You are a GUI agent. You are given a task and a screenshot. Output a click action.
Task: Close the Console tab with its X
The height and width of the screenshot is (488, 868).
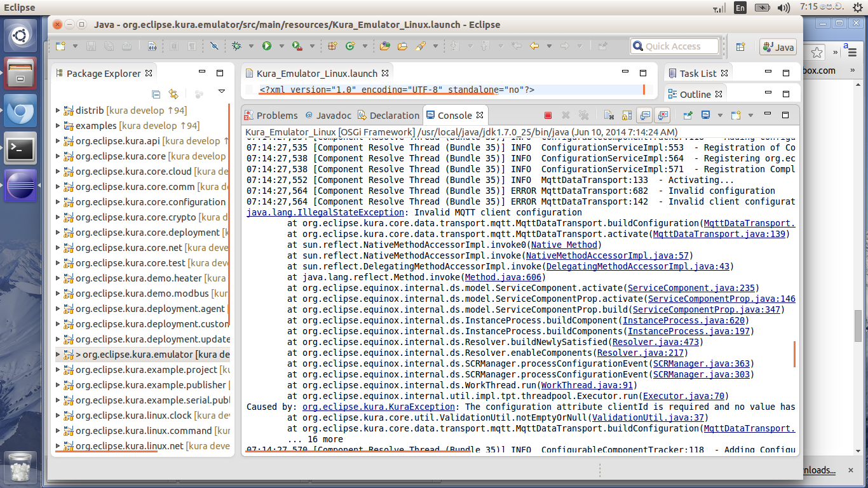480,115
